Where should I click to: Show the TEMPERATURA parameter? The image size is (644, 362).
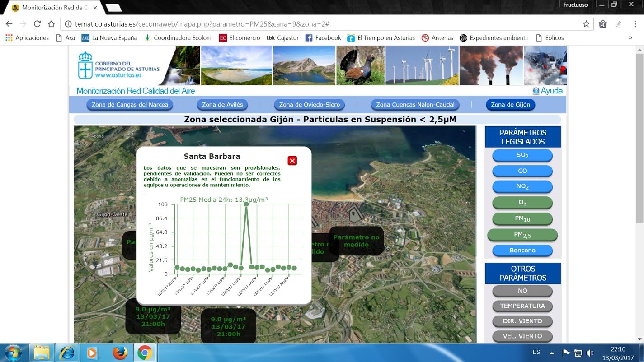point(522,306)
